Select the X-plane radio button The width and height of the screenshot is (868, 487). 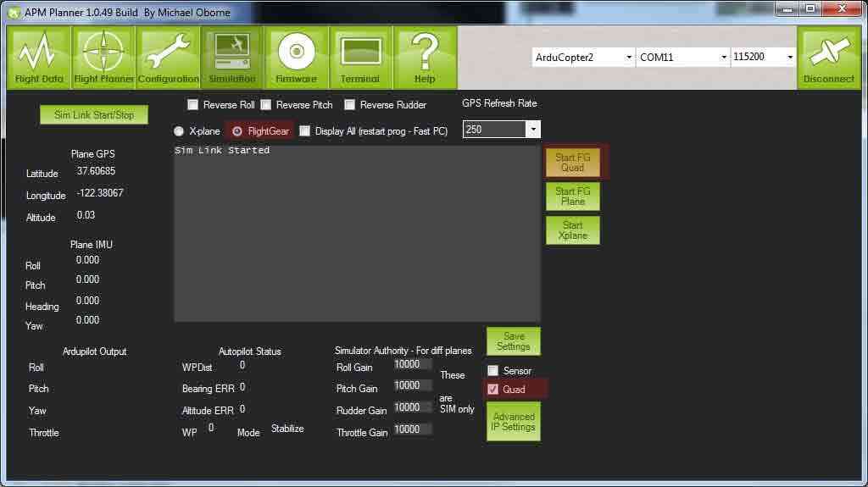[x=179, y=131]
